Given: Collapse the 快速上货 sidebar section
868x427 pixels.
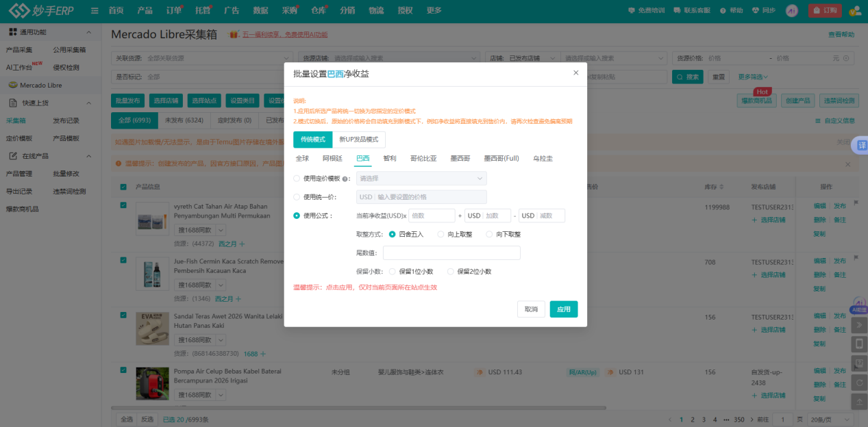Looking at the screenshot, I should pyautogui.click(x=88, y=103).
